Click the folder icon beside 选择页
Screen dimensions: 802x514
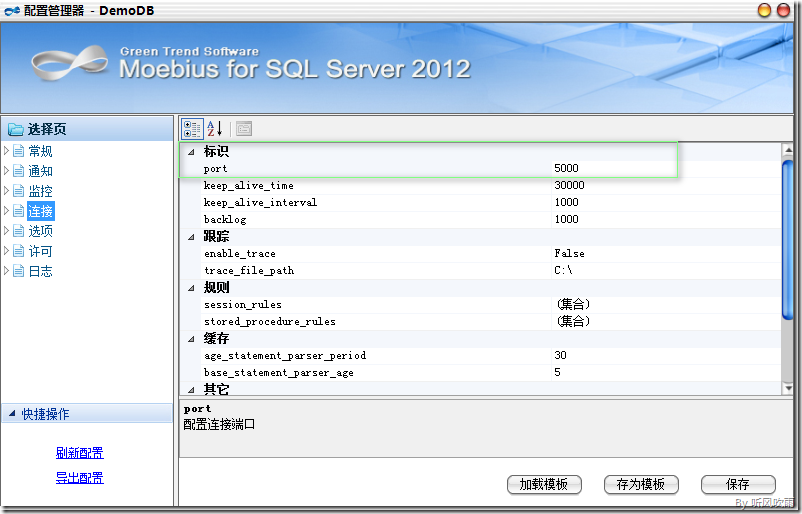(15, 129)
